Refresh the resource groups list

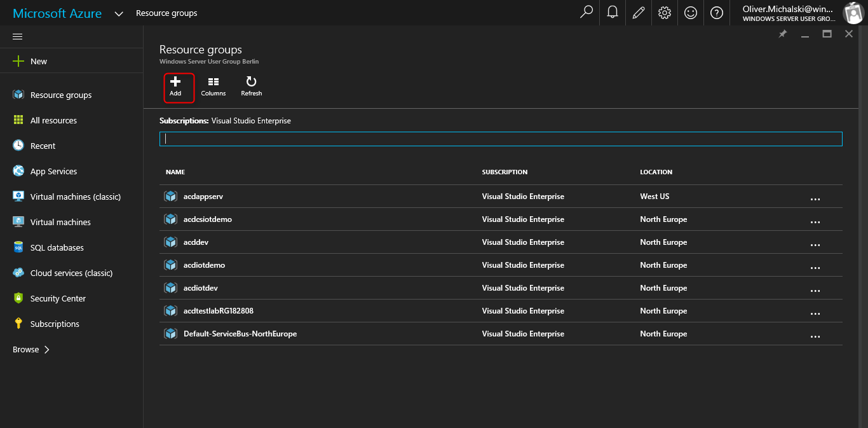252,87
